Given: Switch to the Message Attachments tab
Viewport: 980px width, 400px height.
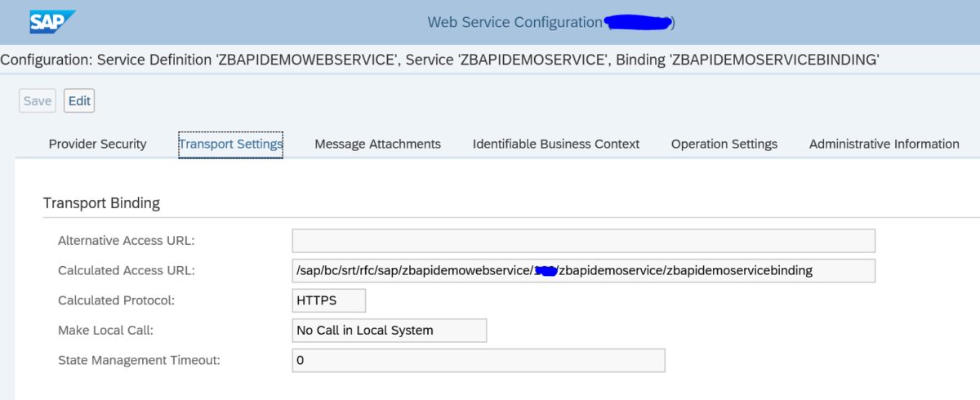Looking at the screenshot, I should coord(377,144).
